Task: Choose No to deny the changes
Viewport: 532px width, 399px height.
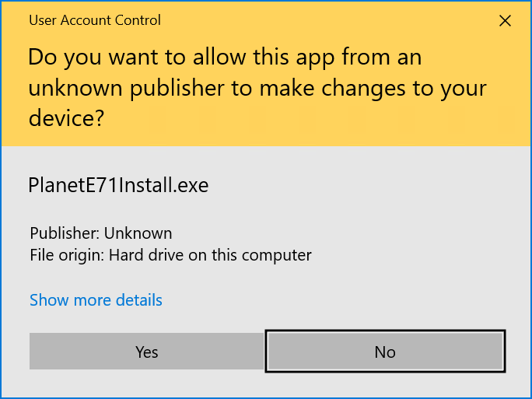Action: coord(385,351)
